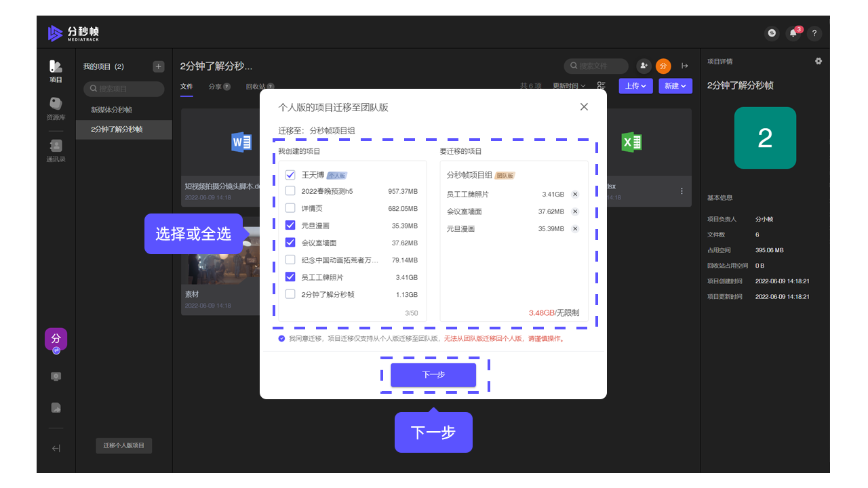868x488 pixels.
Task: Switch the file list view mode icon
Action: tap(601, 86)
